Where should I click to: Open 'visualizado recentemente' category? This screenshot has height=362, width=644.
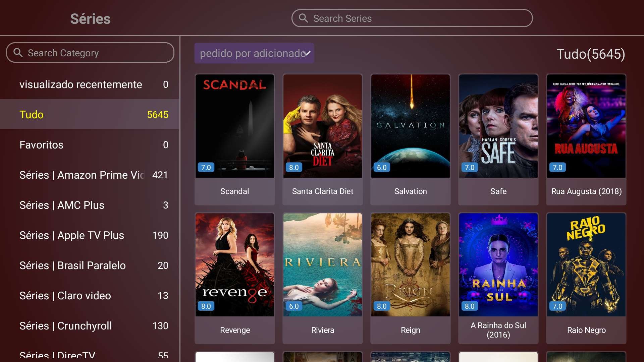[90, 84]
